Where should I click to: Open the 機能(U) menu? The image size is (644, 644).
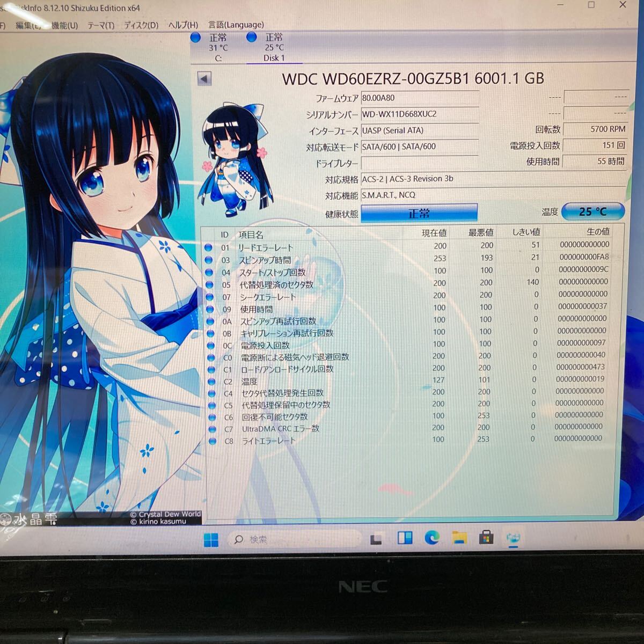[x=64, y=25]
